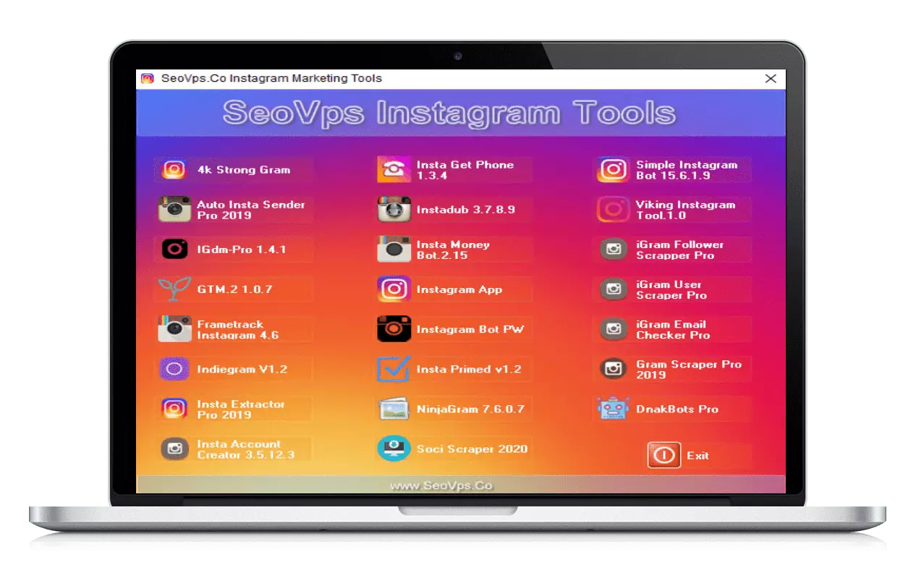
Task: Open "Insta Get Phone 1.3.4" text
Action: [465, 170]
